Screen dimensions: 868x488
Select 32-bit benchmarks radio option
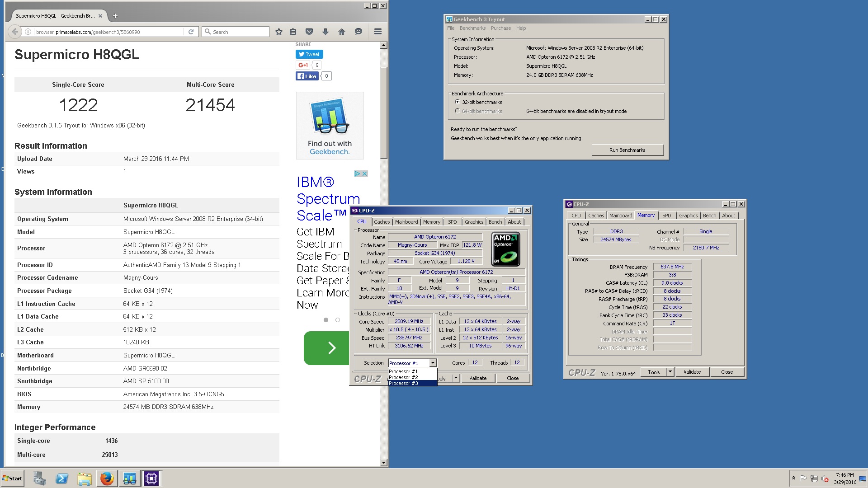click(x=458, y=102)
